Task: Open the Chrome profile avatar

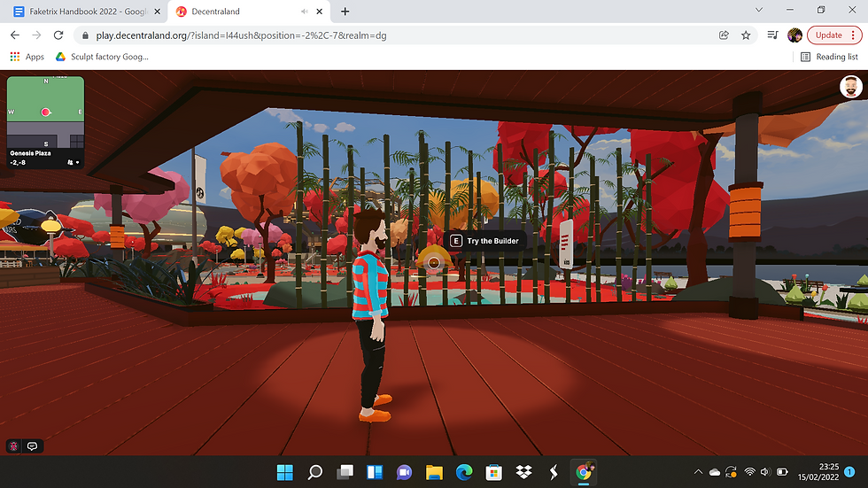Action: pos(794,35)
